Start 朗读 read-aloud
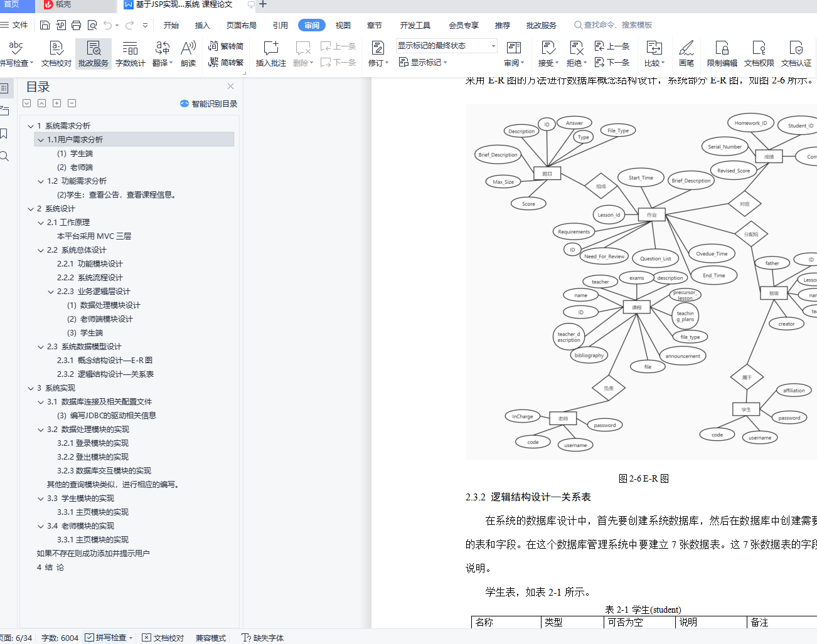Image resolution: width=817 pixels, height=644 pixels. (x=188, y=54)
